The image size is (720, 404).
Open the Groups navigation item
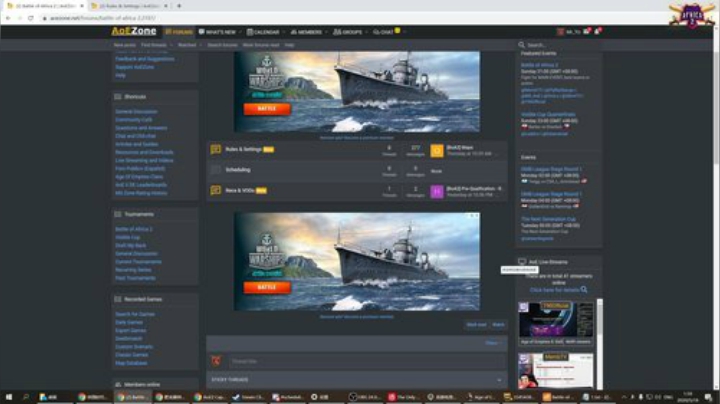(348, 32)
